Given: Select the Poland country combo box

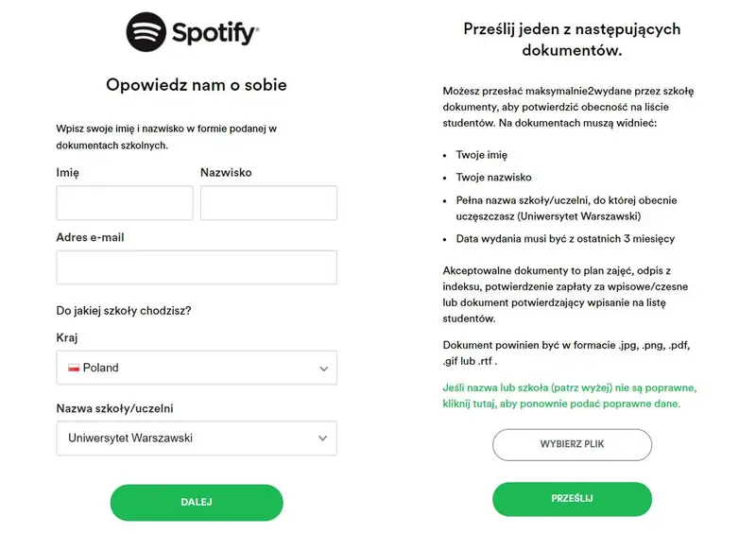Looking at the screenshot, I should coord(197,368).
